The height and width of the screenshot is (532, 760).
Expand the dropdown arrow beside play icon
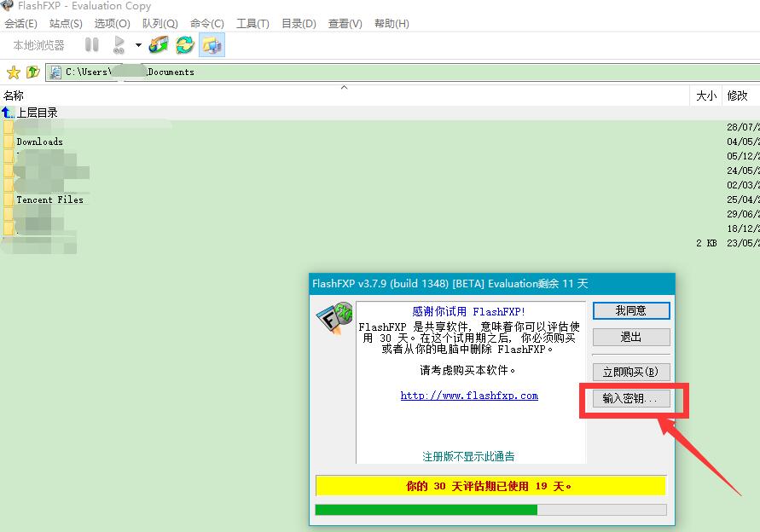pos(139,45)
